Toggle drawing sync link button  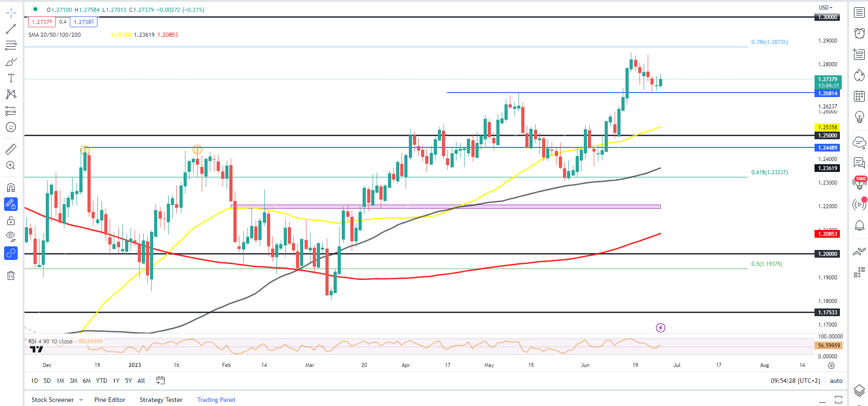point(11,253)
